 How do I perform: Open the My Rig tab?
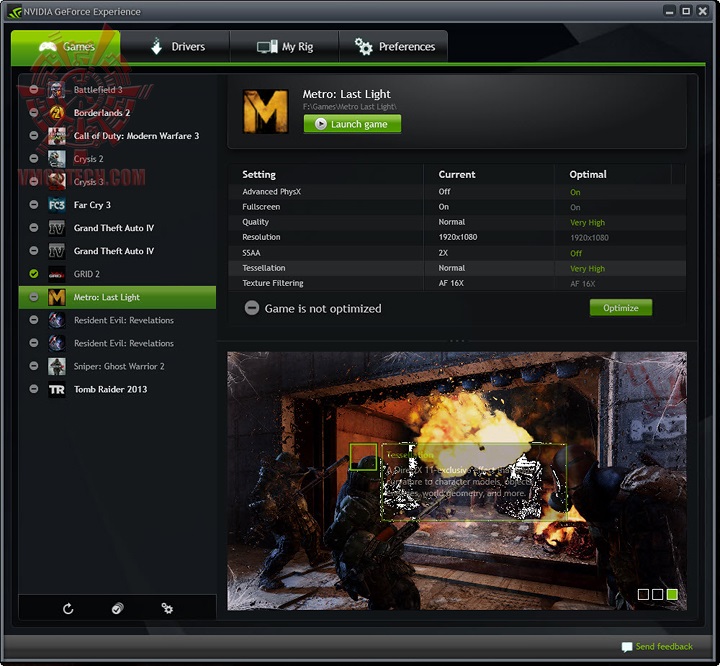pos(284,47)
